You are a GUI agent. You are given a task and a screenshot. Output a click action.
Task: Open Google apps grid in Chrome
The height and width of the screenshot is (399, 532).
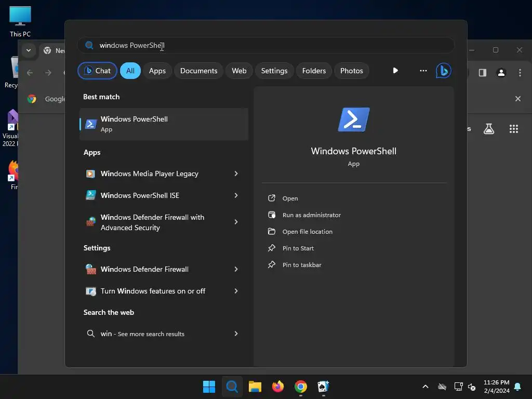tap(514, 129)
